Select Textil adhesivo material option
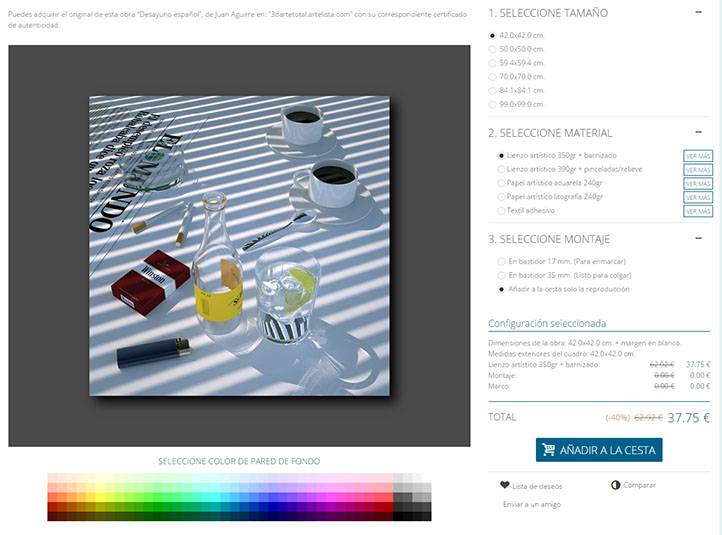722x535 pixels. point(501,211)
